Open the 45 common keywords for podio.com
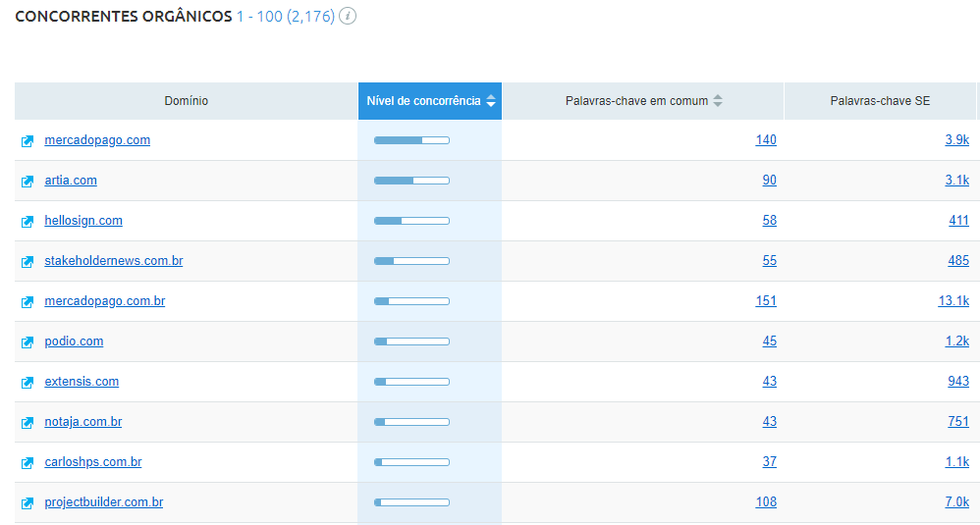The height and width of the screenshot is (525, 980). (770, 341)
